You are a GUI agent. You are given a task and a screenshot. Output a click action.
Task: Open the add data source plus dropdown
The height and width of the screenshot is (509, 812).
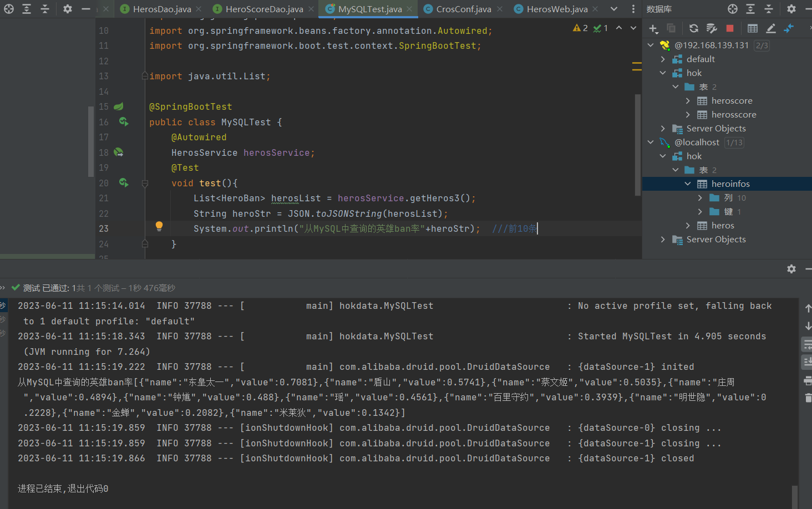pos(654,28)
